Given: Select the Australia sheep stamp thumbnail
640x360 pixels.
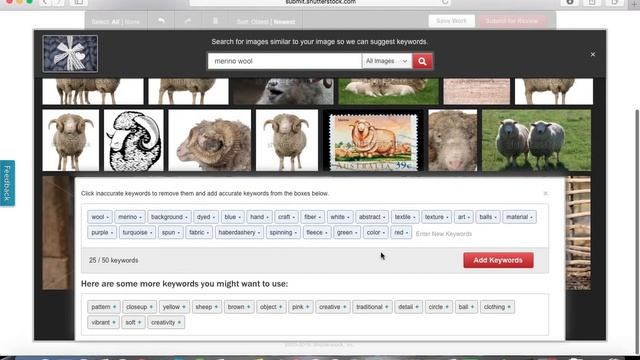Looking at the screenshot, I should tap(373, 140).
